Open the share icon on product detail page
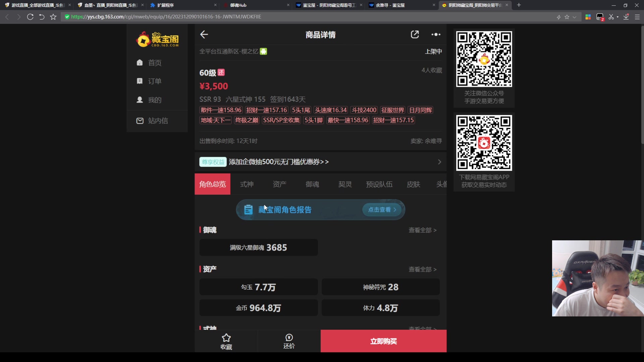This screenshot has width=644, height=362. coord(415,35)
